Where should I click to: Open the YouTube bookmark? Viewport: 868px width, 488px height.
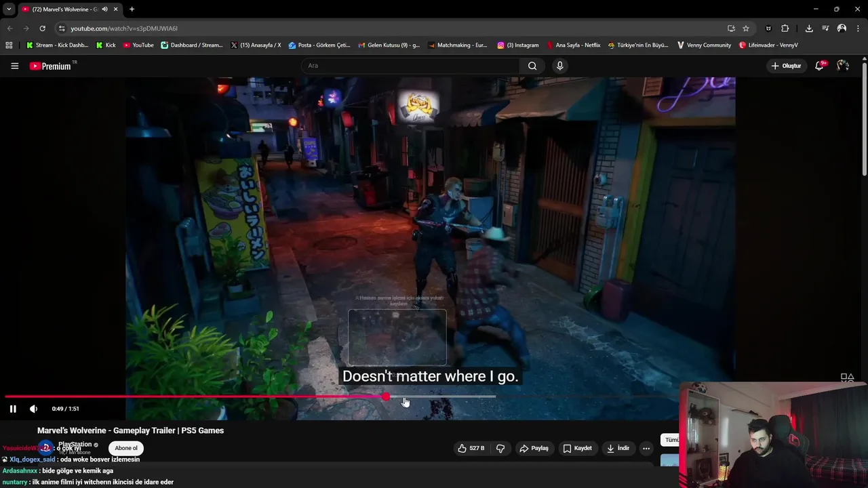138,45
